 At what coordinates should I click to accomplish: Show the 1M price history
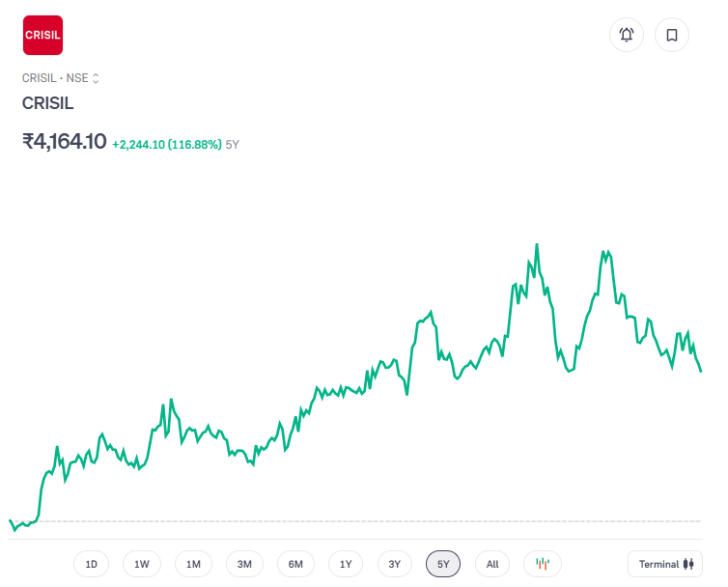click(193, 564)
